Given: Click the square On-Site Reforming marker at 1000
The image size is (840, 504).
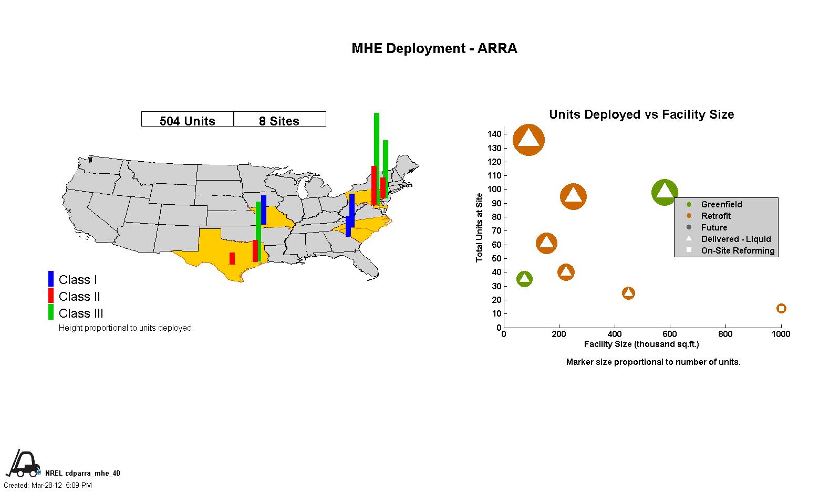Looking at the screenshot, I should (x=781, y=308).
